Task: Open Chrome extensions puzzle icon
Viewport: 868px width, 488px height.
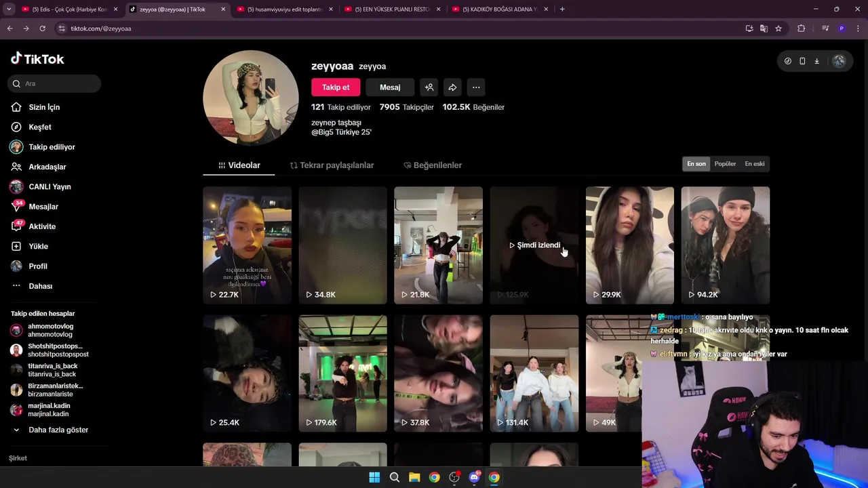Action: (x=802, y=28)
